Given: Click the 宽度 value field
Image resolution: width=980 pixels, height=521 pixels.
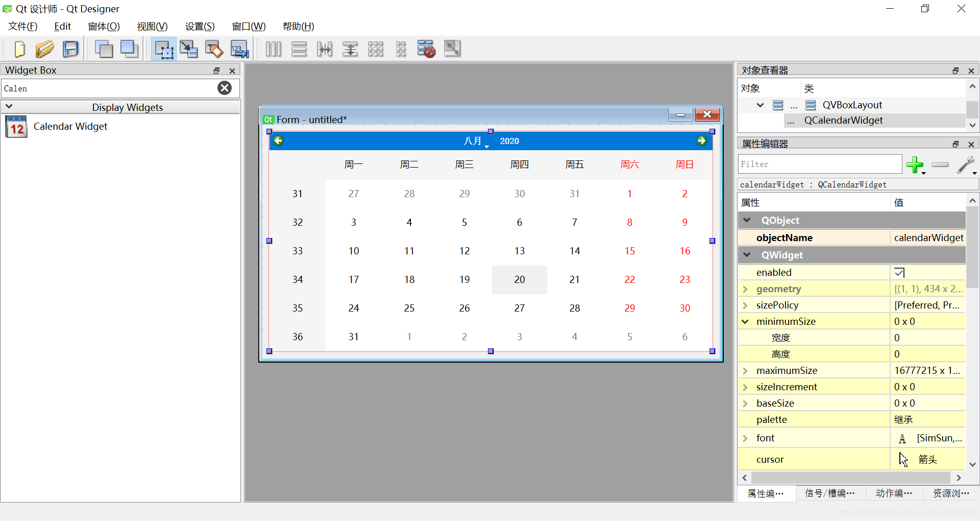Looking at the screenshot, I should [x=928, y=338].
